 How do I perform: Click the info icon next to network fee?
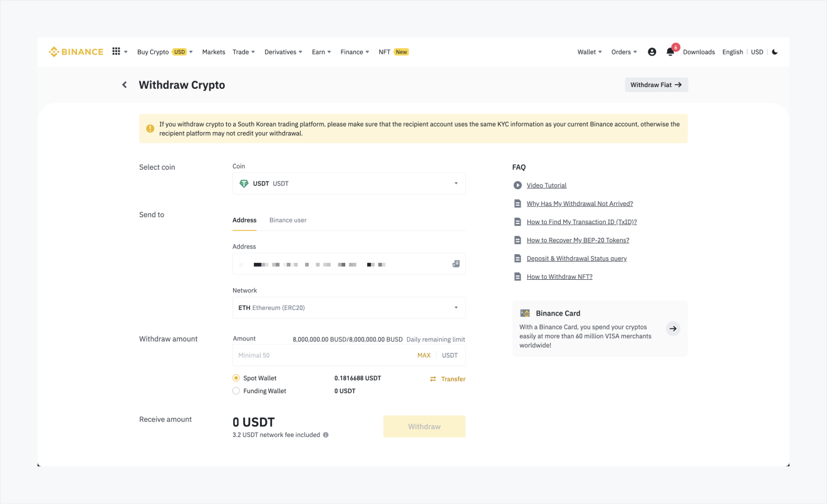pyautogui.click(x=325, y=435)
